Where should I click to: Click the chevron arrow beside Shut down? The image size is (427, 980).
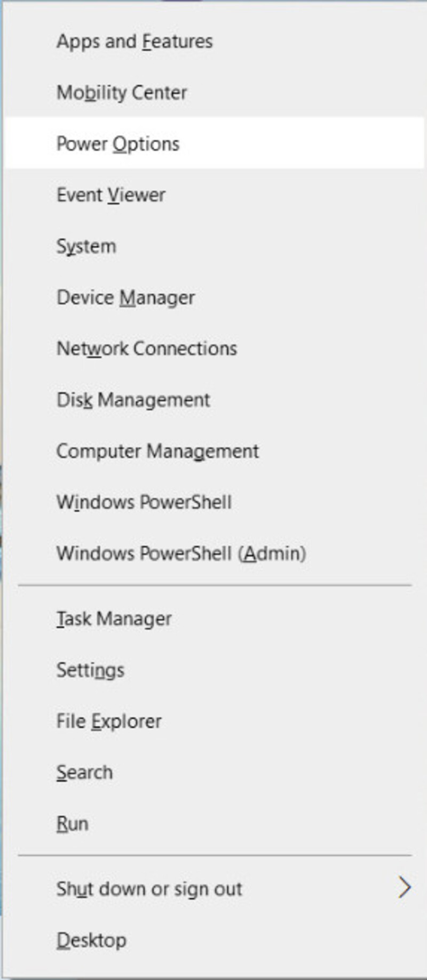click(405, 888)
